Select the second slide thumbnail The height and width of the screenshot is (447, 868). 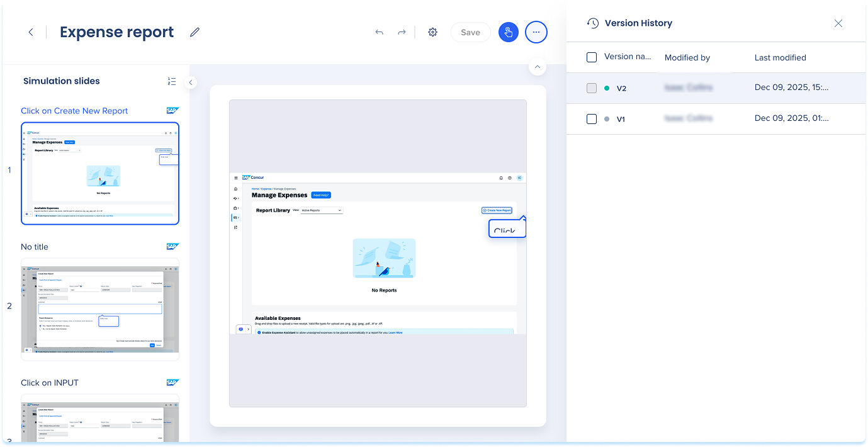(x=100, y=309)
